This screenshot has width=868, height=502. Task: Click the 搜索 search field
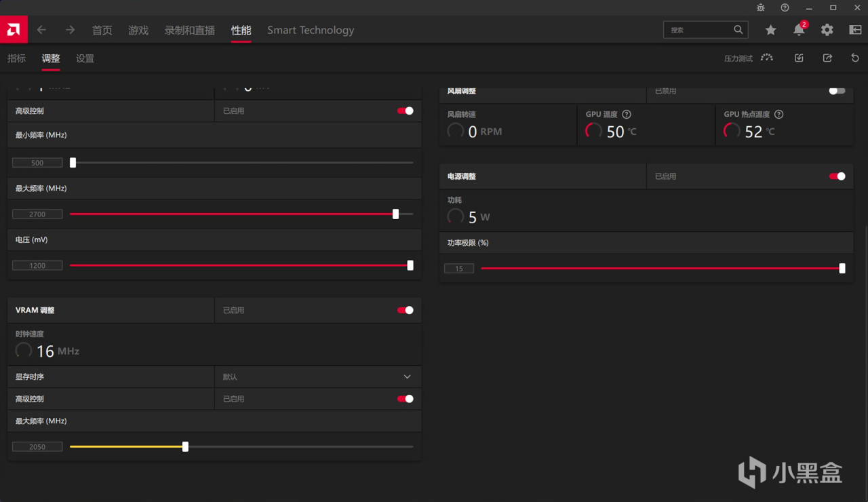[x=698, y=30]
